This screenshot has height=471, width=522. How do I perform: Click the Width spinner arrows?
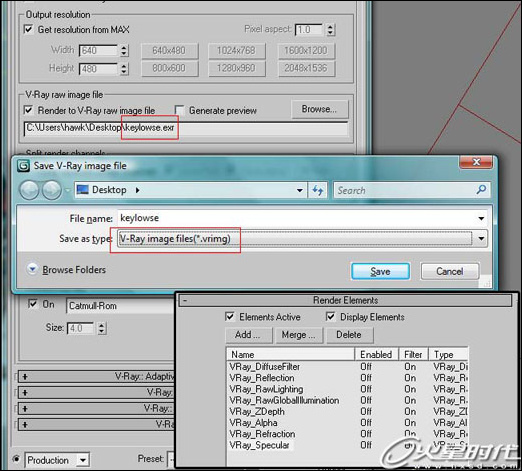tap(124, 51)
